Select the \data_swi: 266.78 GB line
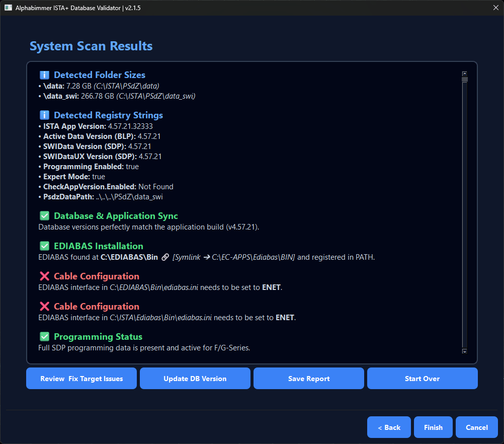This screenshot has height=444, width=504. coord(117,96)
